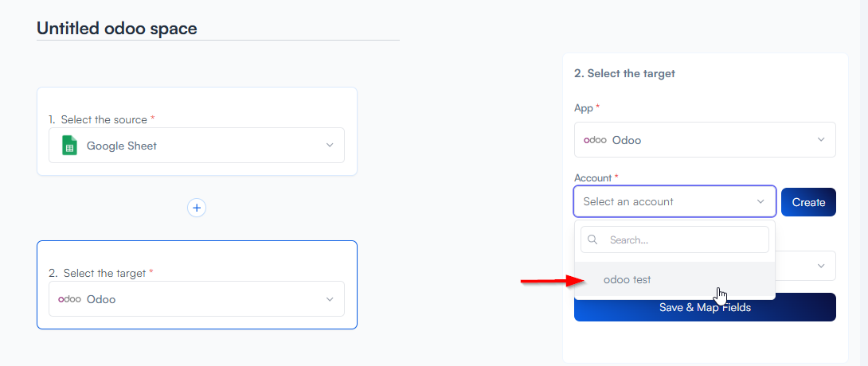This screenshot has width=868, height=366.
Task: Select the "2. Select the target" step card label
Action: click(104, 273)
